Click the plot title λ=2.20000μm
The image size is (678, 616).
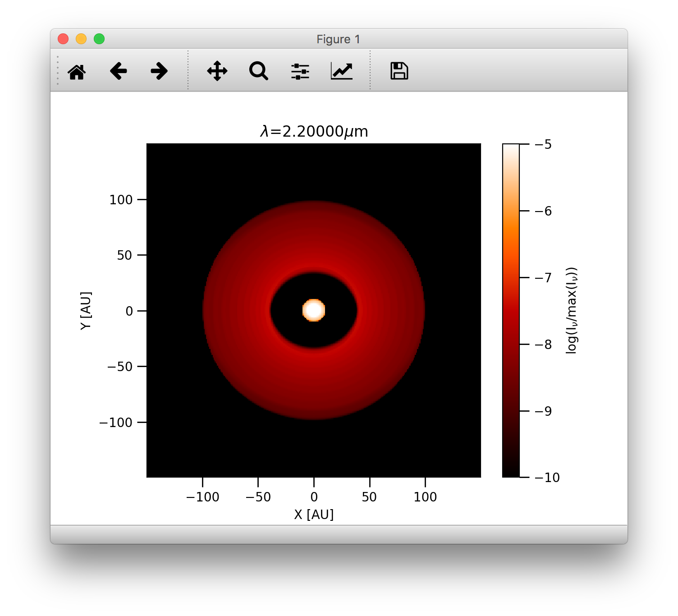click(x=314, y=131)
